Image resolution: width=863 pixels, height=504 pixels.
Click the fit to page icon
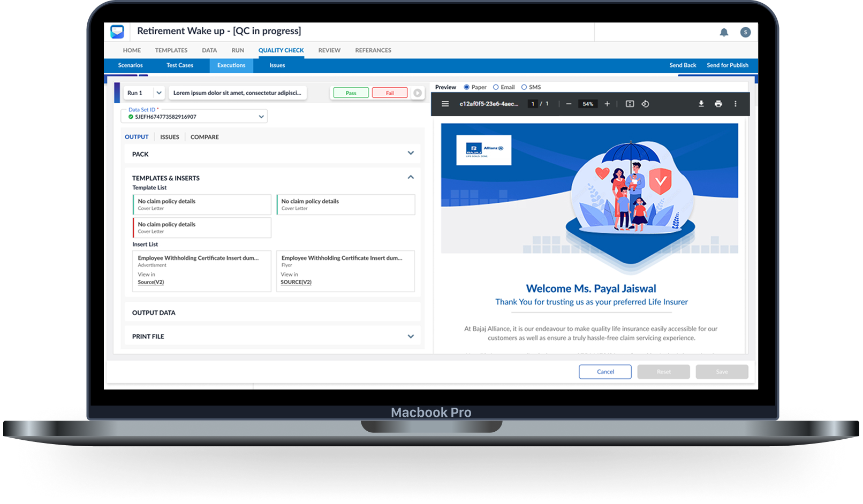(630, 104)
